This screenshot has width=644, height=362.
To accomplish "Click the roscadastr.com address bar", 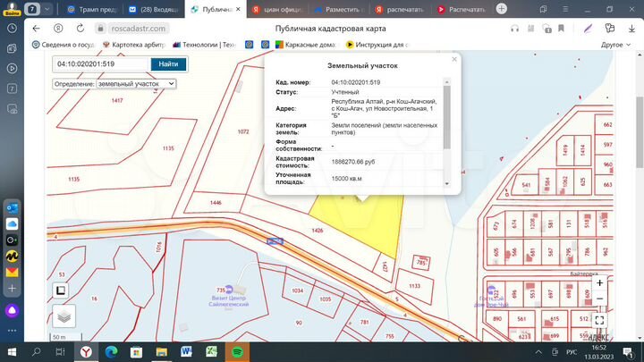I will pyautogui.click(x=139, y=29).
